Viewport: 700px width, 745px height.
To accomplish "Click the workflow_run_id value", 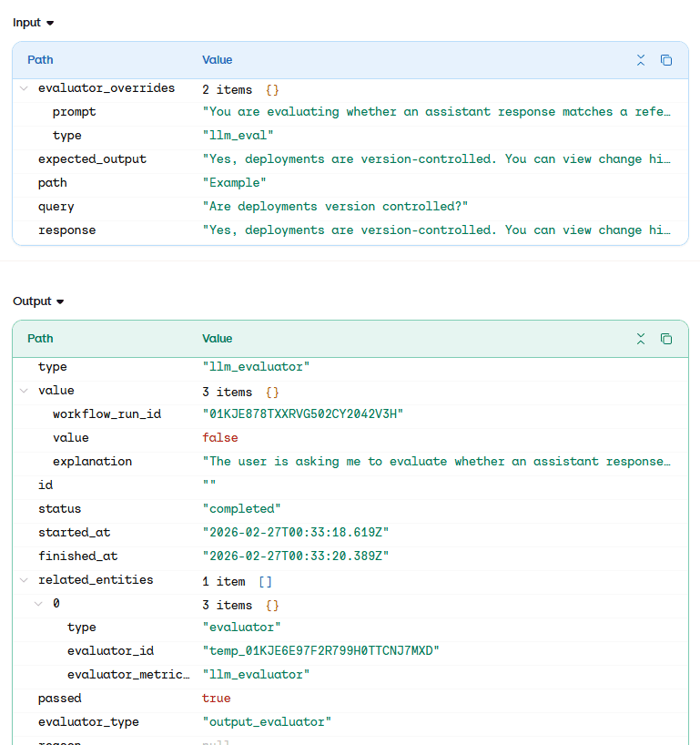I will (302, 414).
